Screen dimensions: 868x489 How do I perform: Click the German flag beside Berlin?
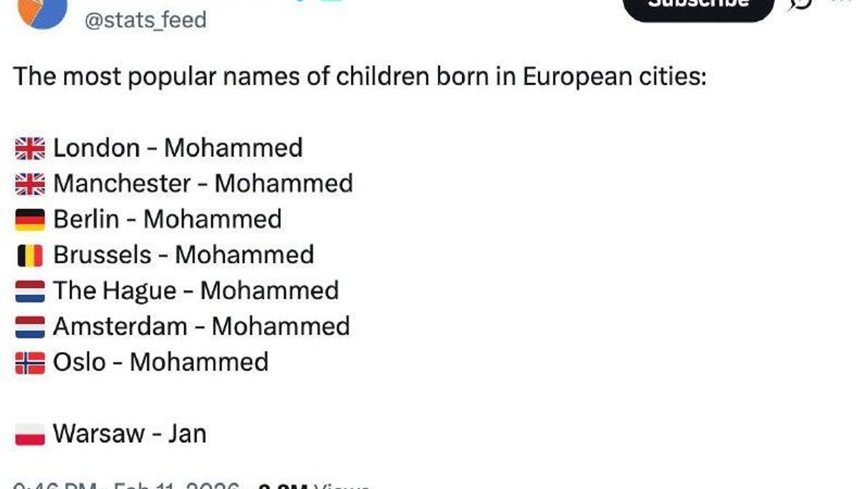30,220
